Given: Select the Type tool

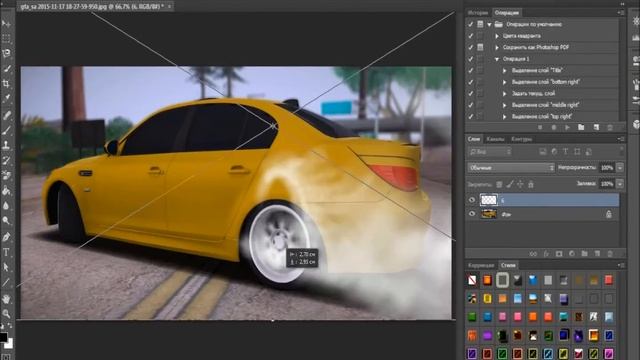Looking at the screenshot, I should (6, 252).
